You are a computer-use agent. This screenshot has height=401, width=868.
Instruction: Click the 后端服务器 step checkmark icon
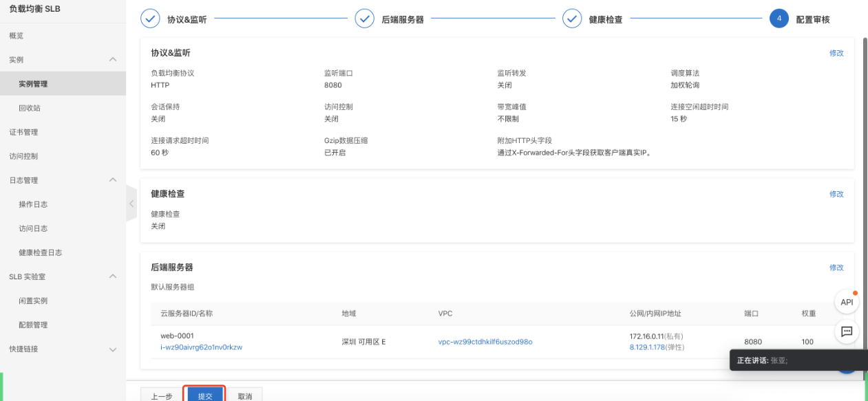[x=365, y=18]
